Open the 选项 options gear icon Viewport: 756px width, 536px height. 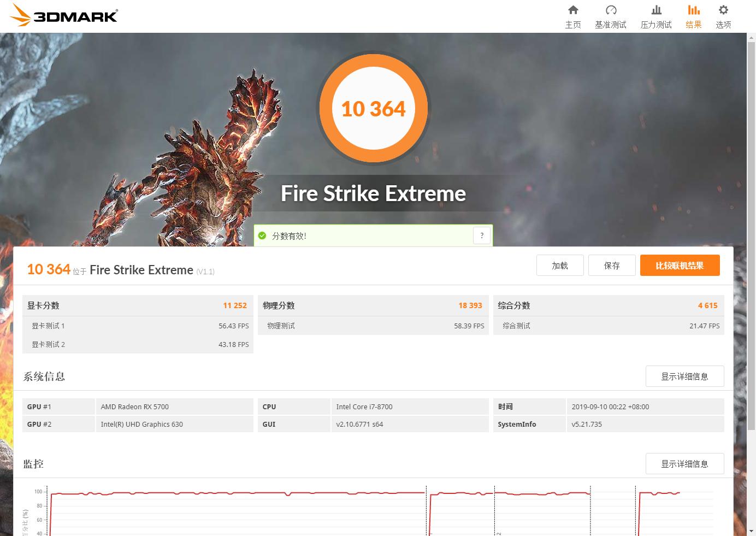pos(723,15)
